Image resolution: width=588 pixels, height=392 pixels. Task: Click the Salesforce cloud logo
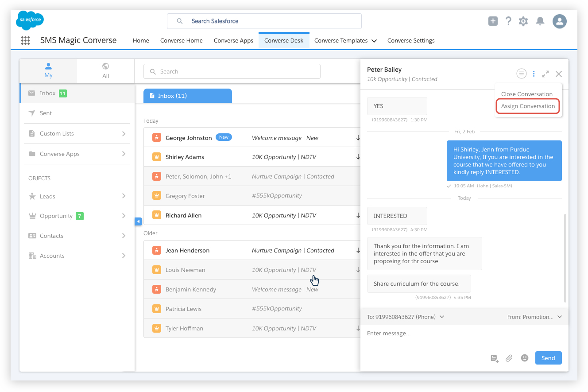(x=30, y=20)
